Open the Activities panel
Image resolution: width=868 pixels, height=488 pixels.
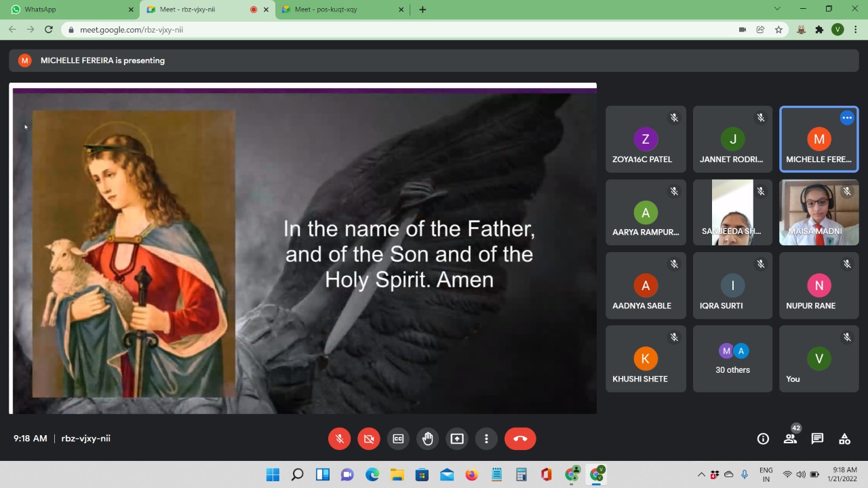pos(844,439)
